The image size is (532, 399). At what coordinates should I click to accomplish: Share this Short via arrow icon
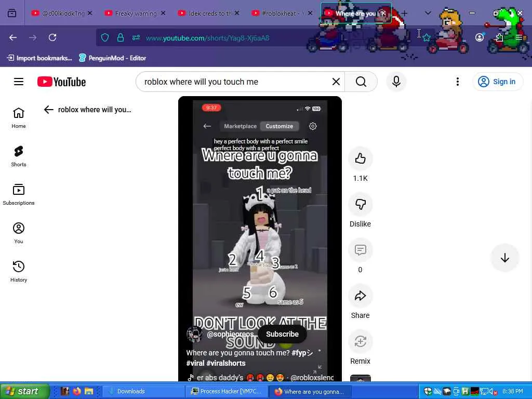[361, 296]
